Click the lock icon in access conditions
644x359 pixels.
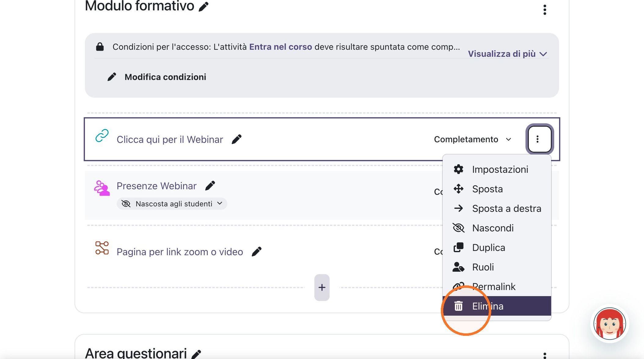(100, 47)
